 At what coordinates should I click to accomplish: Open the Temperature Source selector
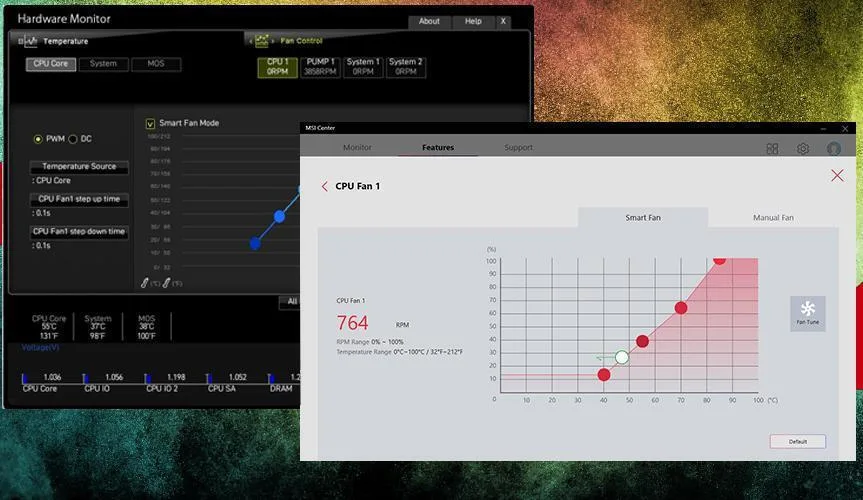pos(79,167)
